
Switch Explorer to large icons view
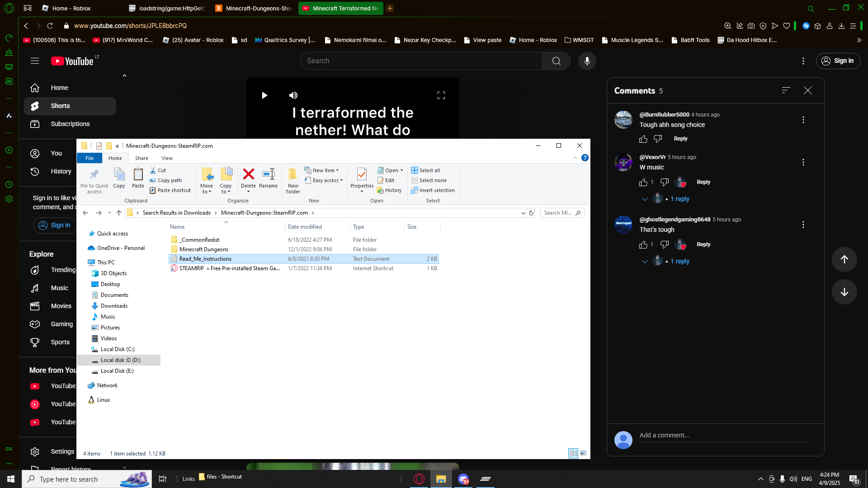tap(583, 453)
